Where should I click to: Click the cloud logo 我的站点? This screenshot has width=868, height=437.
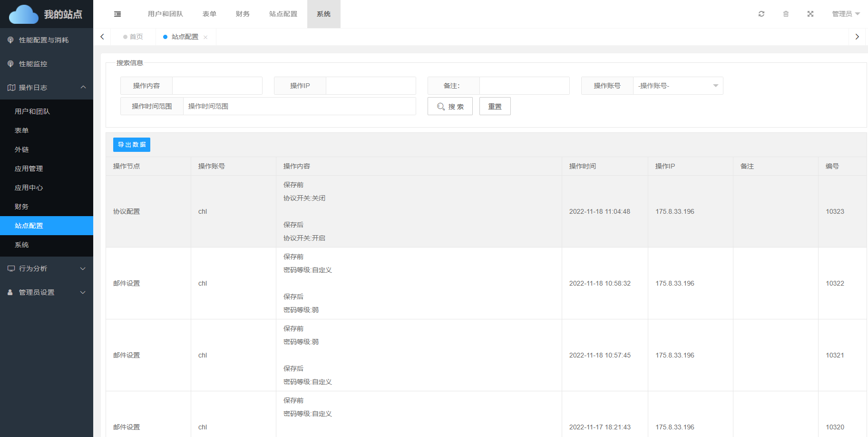click(x=46, y=14)
